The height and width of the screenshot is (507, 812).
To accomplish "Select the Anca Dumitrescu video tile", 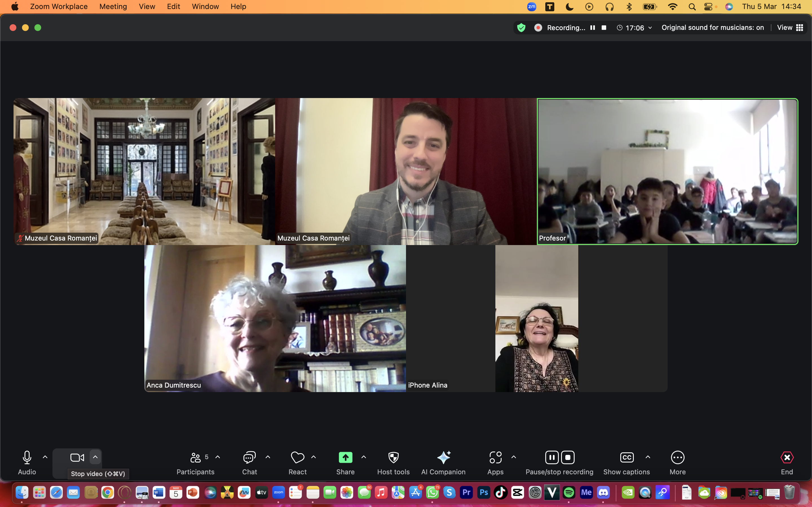I will [x=275, y=318].
